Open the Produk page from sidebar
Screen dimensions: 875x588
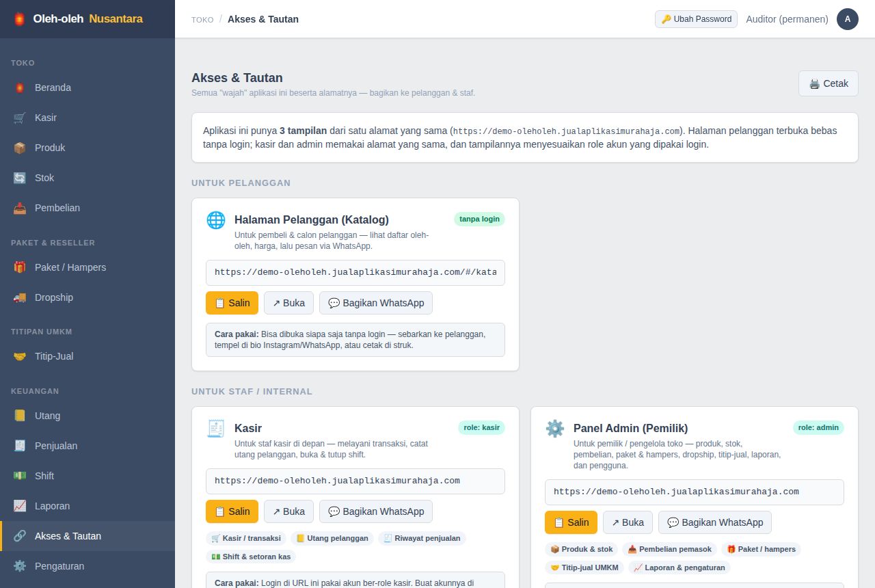pyautogui.click(x=87, y=148)
